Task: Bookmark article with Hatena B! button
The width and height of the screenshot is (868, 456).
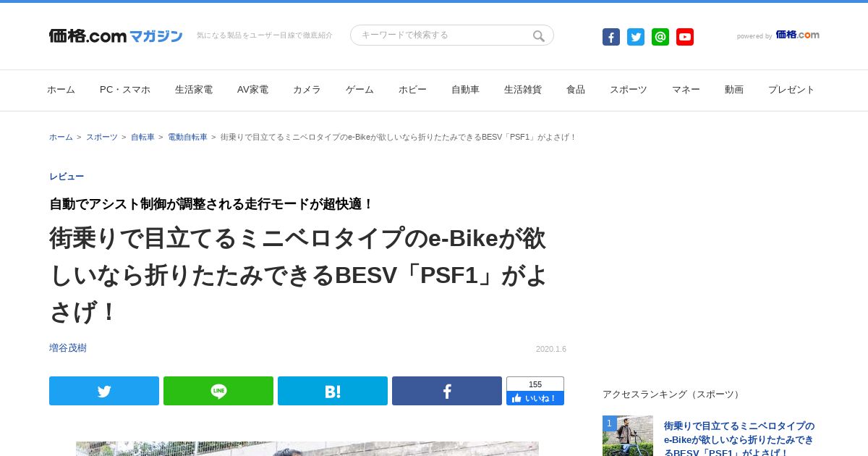Action: (333, 391)
